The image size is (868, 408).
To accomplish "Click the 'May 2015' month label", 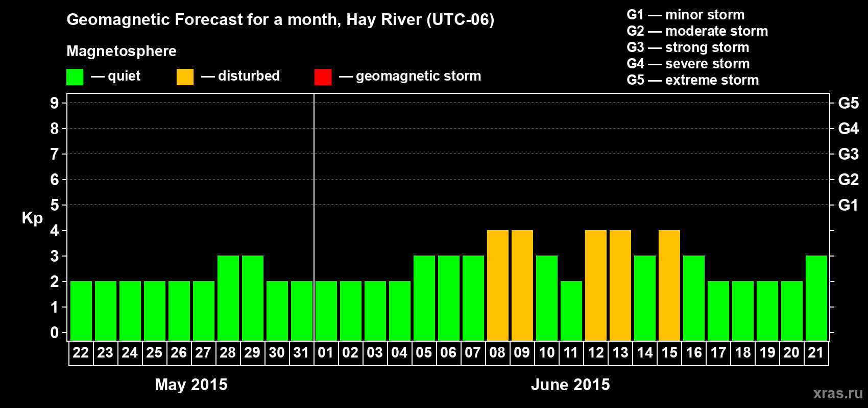I will (x=191, y=385).
